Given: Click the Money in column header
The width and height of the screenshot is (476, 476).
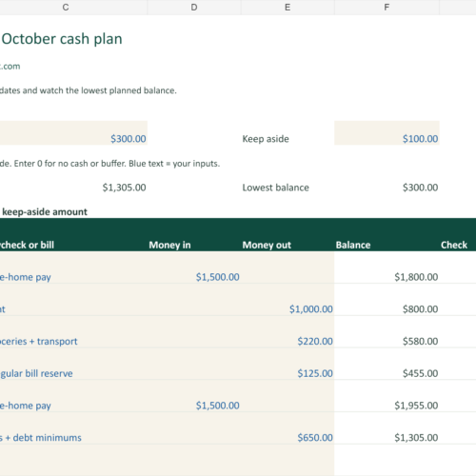Looking at the screenshot, I should (169, 245).
